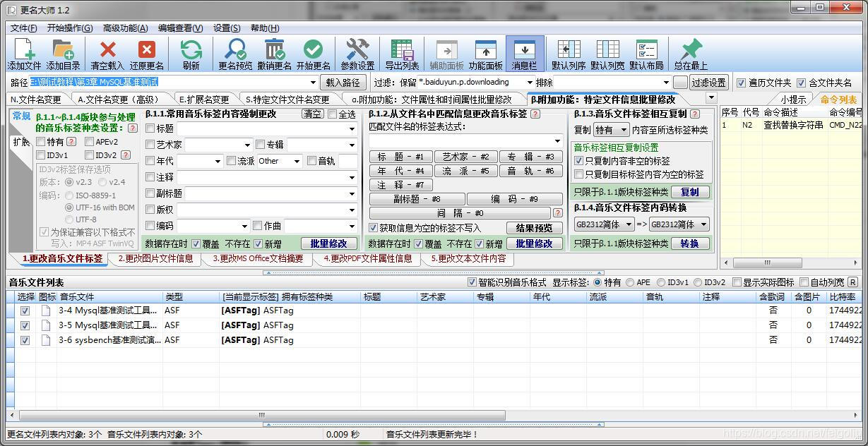Open the 路径 path dropdown
The height and width of the screenshot is (446, 868).
pyautogui.click(x=313, y=83)
